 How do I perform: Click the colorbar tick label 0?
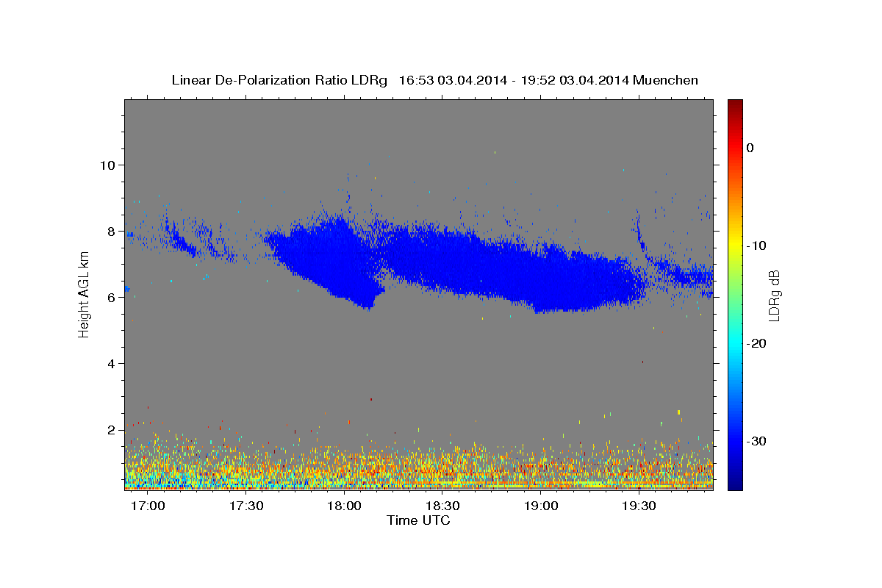click(750, 148)
